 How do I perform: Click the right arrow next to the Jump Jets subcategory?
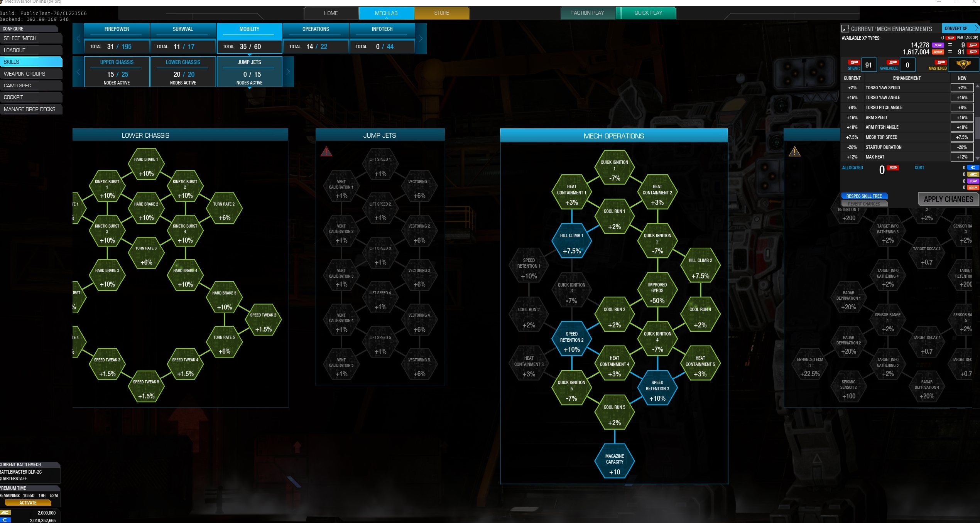coord(288,72)
